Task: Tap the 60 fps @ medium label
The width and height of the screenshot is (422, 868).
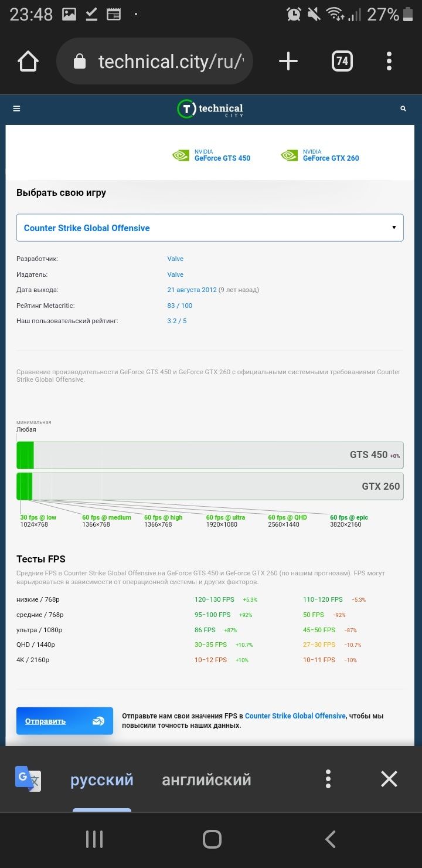Action: pos(107,517)
